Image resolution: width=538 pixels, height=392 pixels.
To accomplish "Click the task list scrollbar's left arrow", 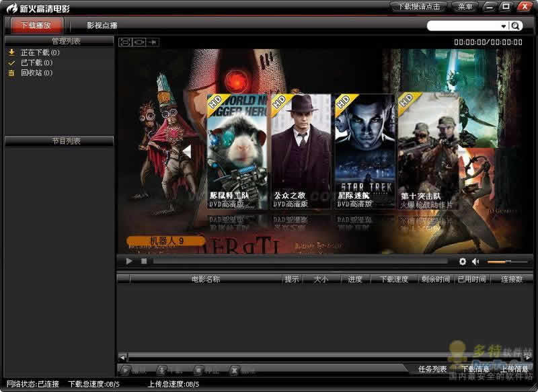I will click(122, 358).
